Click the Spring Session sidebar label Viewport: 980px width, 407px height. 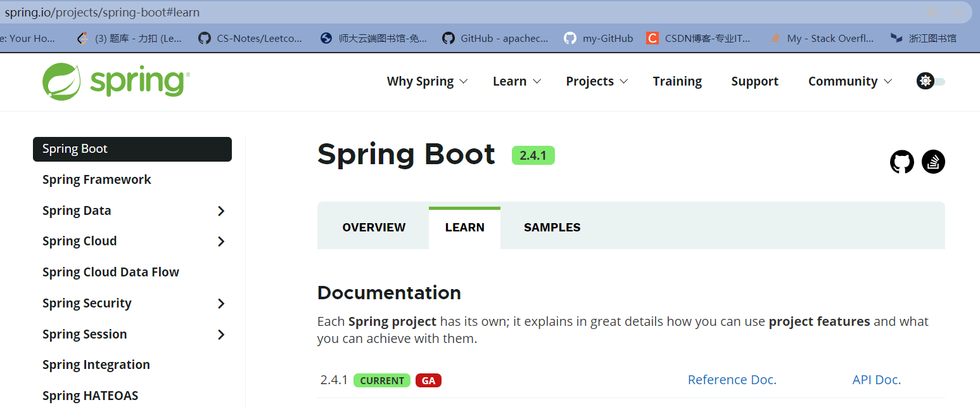click(x=84, y=334)
